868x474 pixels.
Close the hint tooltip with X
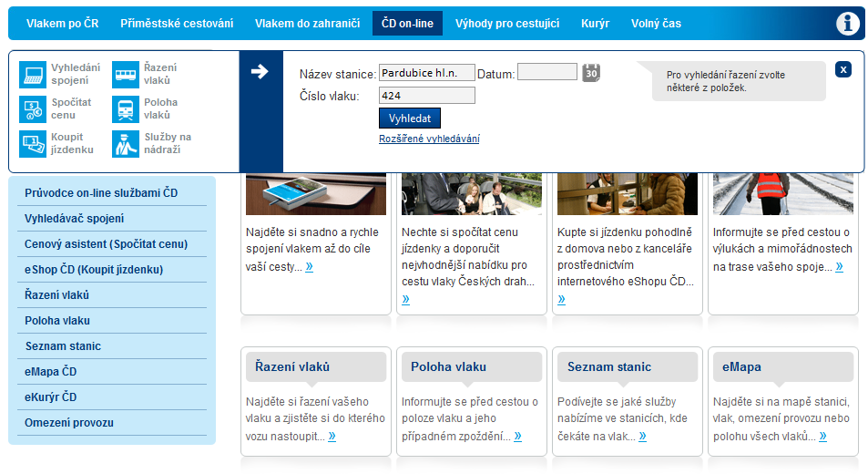[x=842, y=69]
